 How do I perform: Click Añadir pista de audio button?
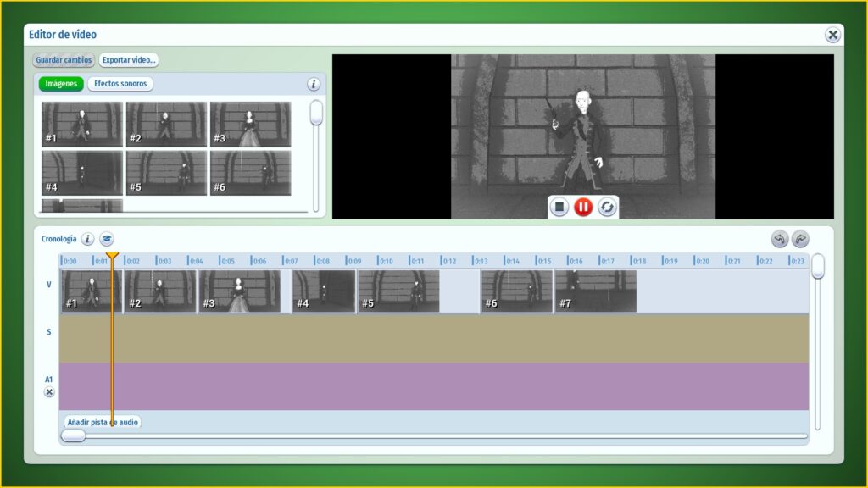tap(103, 422)
